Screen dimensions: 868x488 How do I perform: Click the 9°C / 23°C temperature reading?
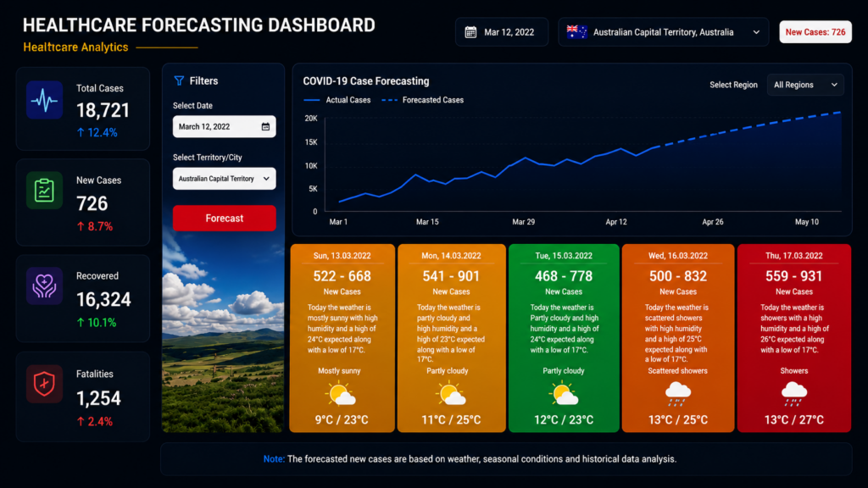pos(342,420)
